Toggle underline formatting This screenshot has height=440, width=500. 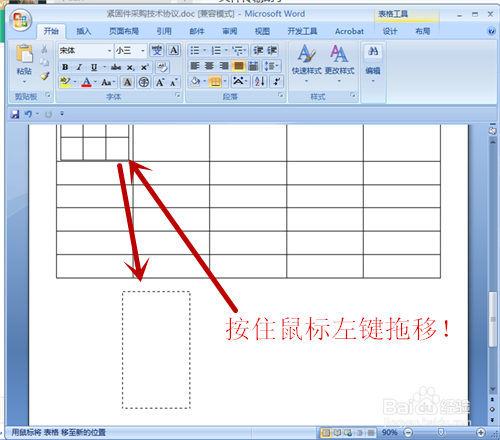tap(94, 67)
